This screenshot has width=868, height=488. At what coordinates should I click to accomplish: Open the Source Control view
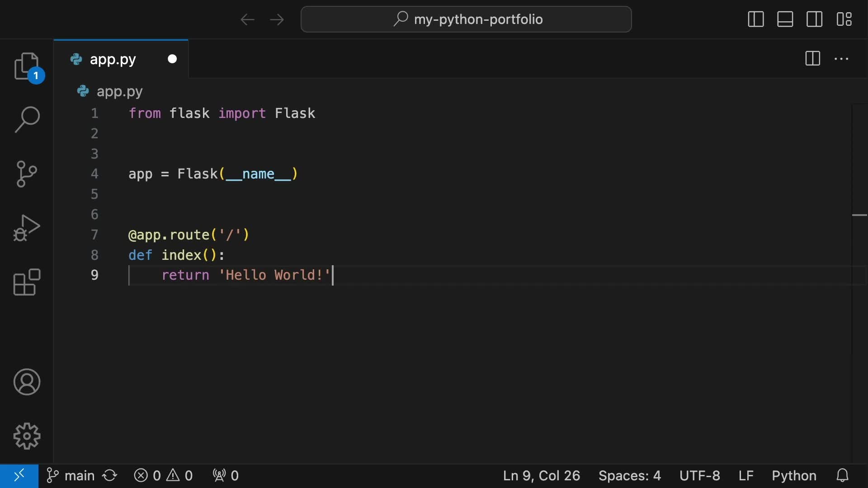27,174
